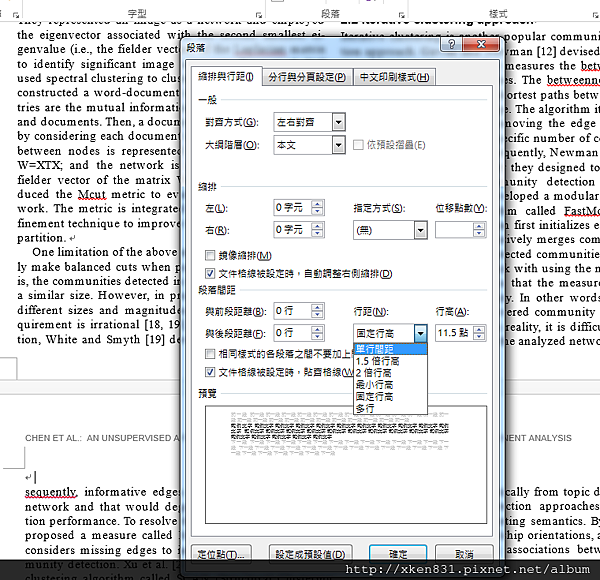Close the 段落 dialog with X
The width and height of the screenshot is (600, 580).
coord(481,44)
